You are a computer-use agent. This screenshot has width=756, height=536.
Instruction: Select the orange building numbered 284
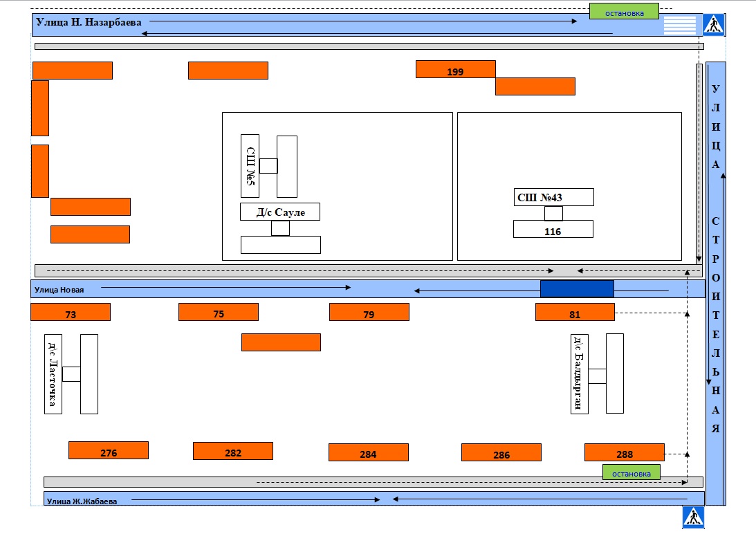coord(369,452)
